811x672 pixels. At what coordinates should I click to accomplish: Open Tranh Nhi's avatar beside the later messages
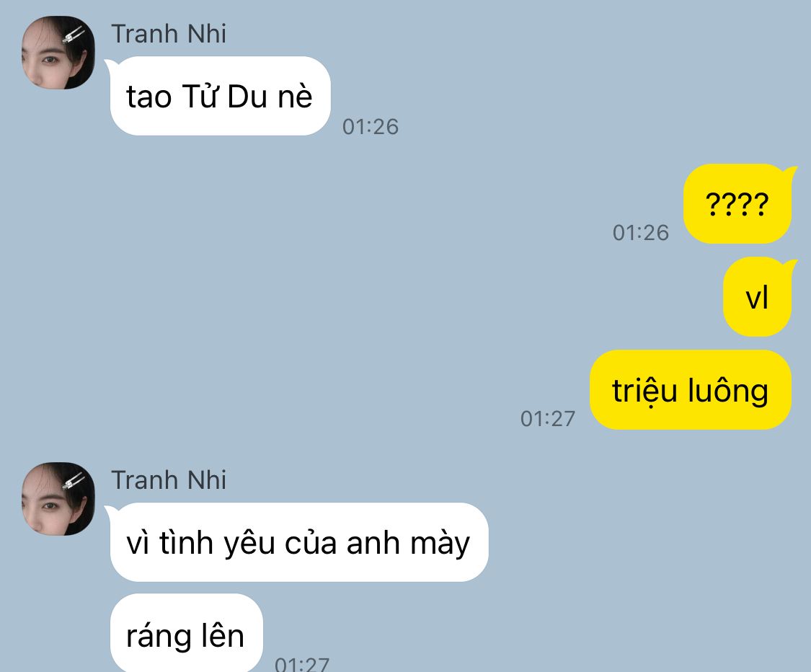tap(58, 499)
